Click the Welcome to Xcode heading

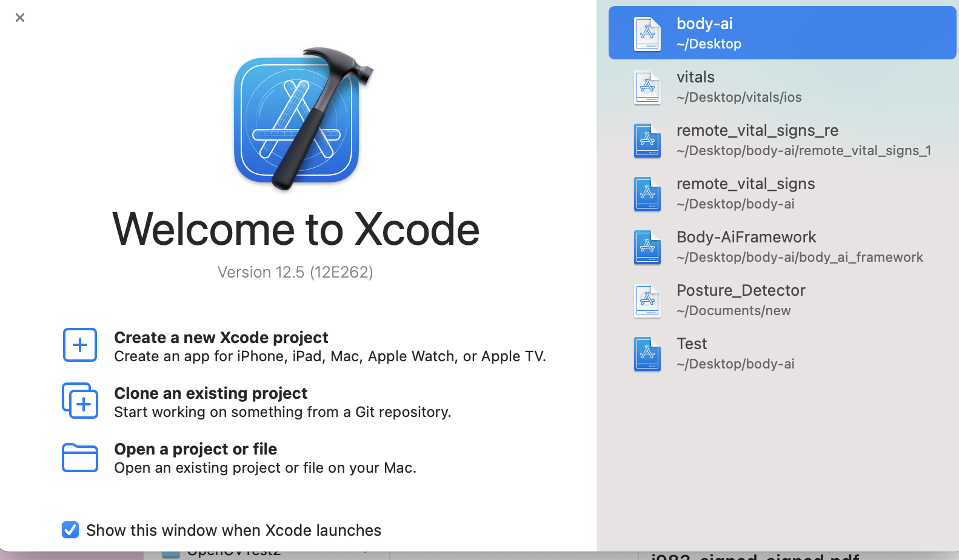click(x=296, y=229)
